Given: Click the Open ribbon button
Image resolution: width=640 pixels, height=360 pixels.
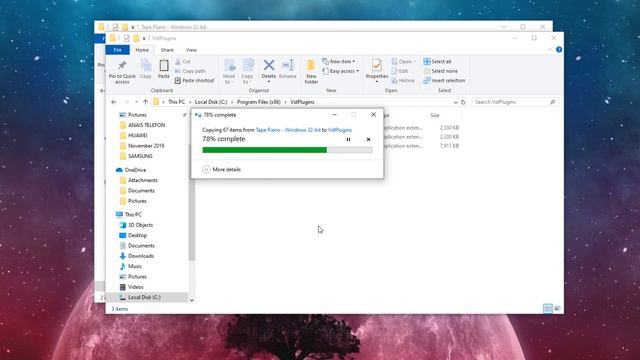Looking at the screenshot, I should pos(403,61).
